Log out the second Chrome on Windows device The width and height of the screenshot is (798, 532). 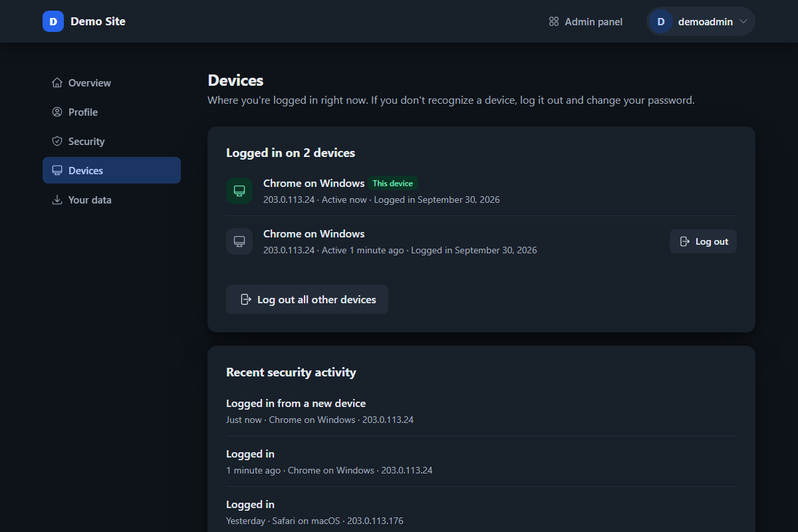703,241
